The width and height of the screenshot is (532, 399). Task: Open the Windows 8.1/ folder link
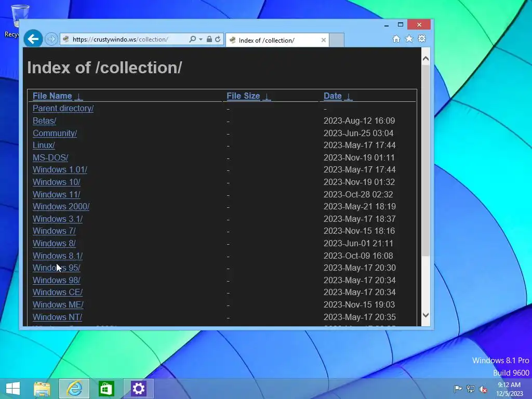tap(57, 256)
